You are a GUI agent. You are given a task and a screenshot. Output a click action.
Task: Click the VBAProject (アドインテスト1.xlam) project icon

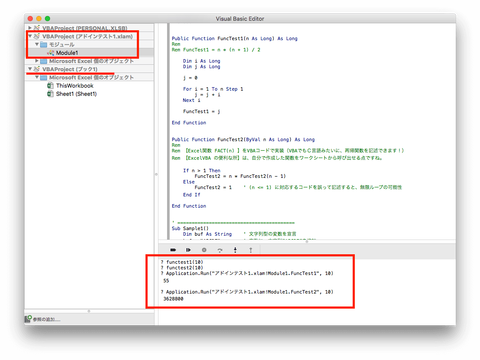point(37,36)
